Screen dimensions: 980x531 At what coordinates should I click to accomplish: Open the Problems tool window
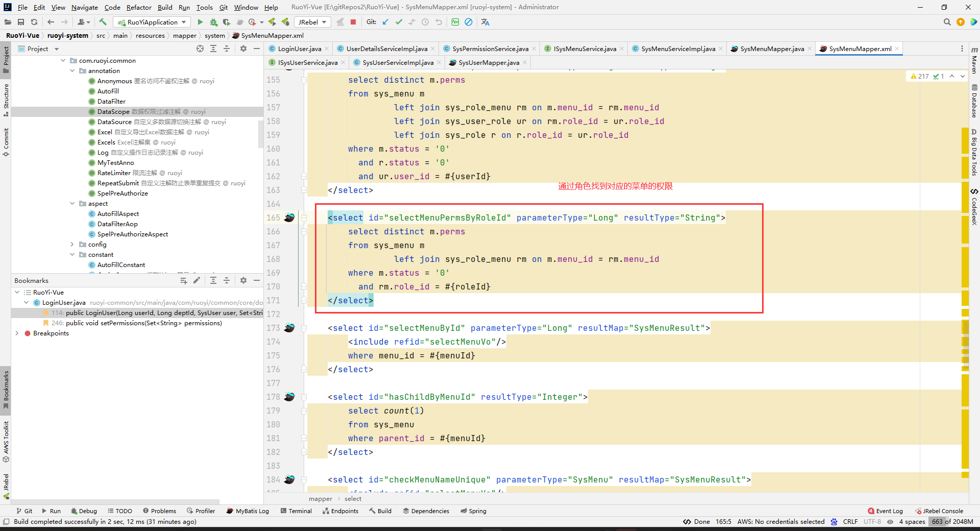click(x=159, y=511)
